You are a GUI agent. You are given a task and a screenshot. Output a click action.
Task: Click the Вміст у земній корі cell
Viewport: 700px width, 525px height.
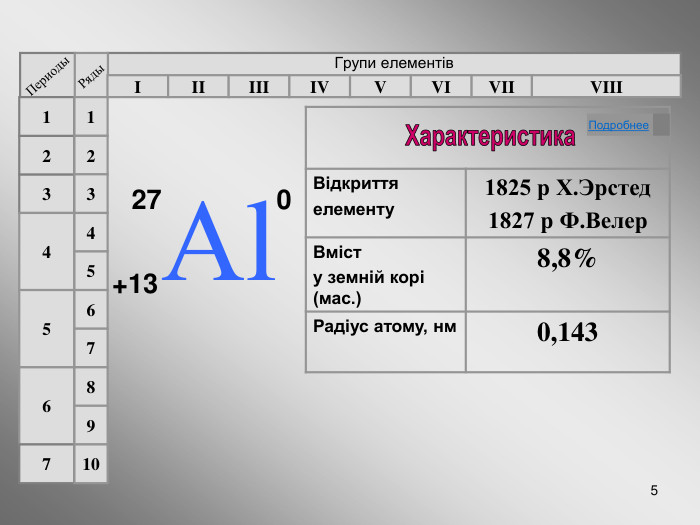(386, 274)
